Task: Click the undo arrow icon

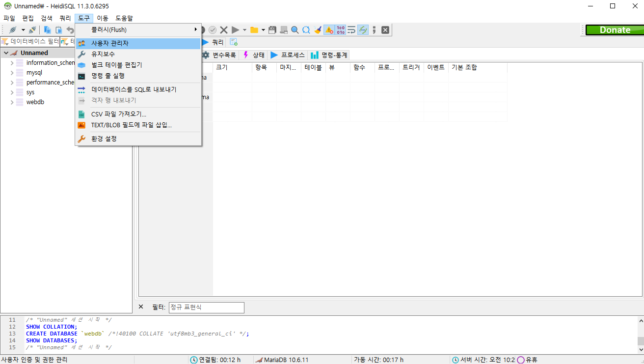Action: click(x=70, y=30)
